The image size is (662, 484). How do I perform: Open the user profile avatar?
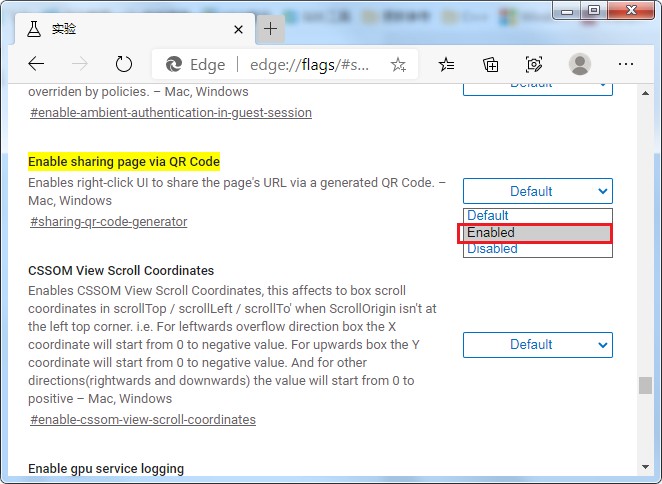coord(580,64)
